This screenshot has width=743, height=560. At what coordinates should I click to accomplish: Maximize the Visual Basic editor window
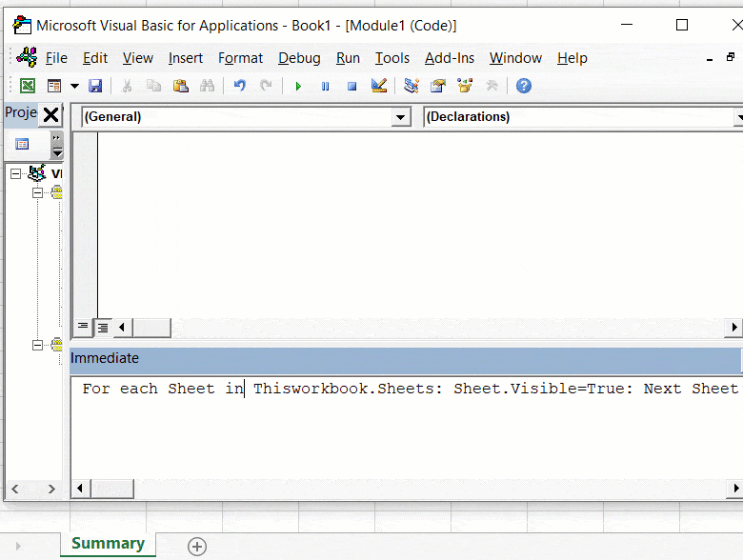click(681, 25)
